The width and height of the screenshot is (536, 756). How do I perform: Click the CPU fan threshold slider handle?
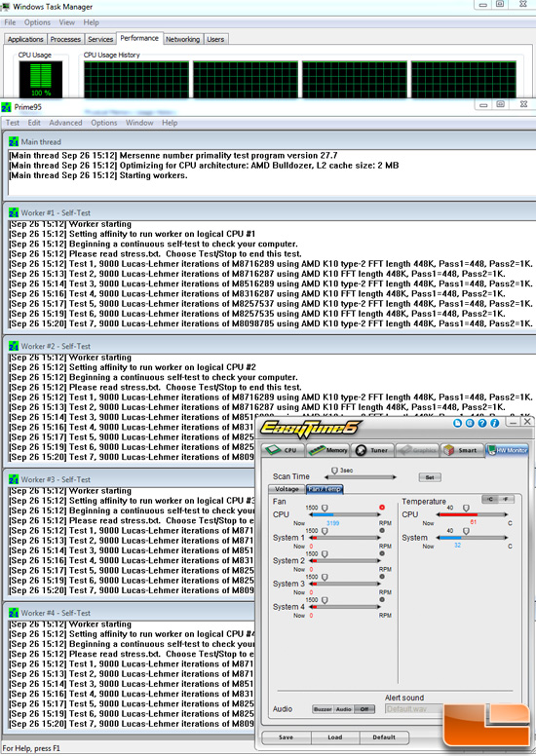click(325, 509)
